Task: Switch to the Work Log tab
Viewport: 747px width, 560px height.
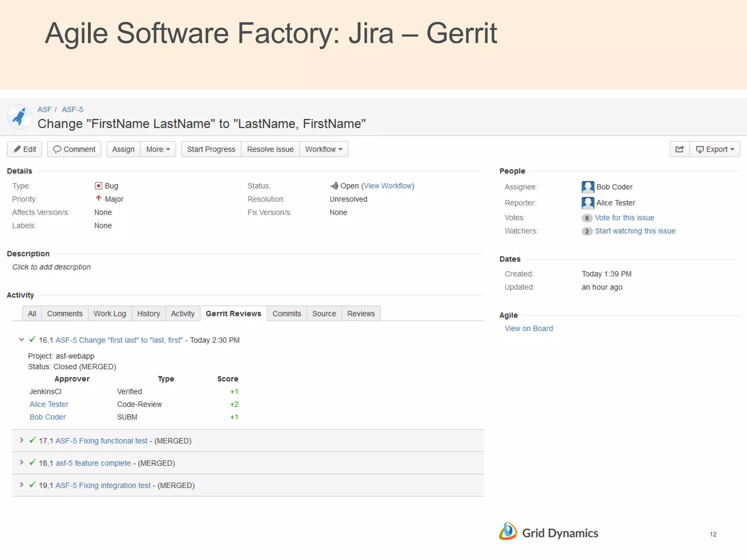Action: click(x=110, y=314)
